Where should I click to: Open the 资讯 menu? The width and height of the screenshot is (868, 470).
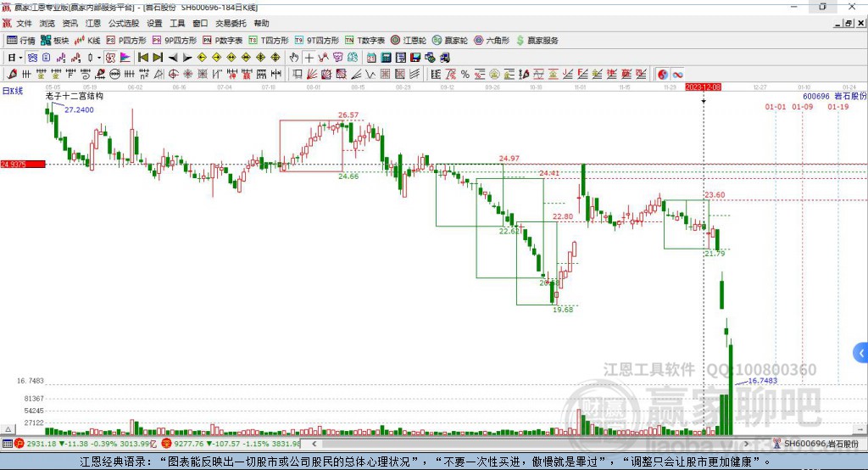[70, 23]
